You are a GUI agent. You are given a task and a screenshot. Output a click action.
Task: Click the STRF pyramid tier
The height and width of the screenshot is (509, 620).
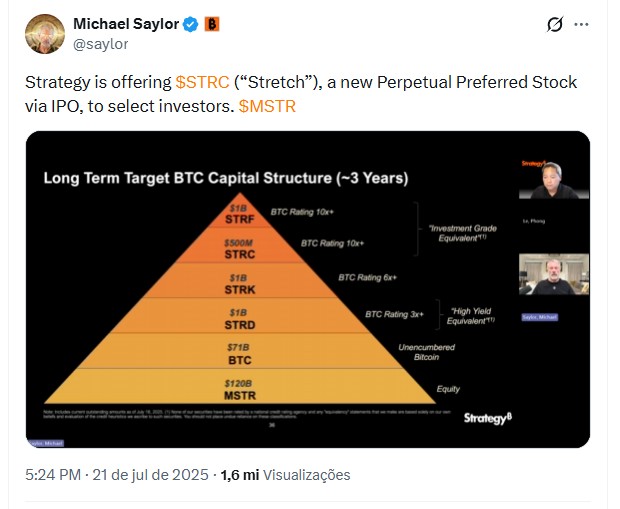pyautogui.click(x=240, y=214)
